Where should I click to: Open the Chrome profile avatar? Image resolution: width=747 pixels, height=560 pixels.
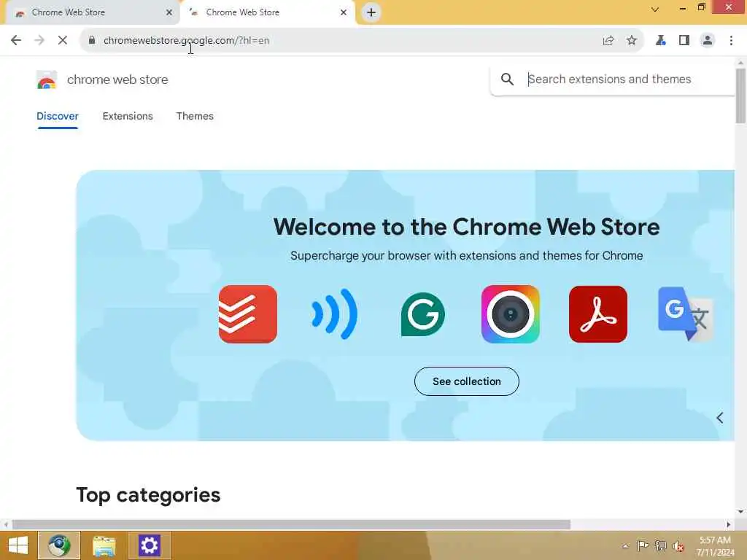pos(708,41)
